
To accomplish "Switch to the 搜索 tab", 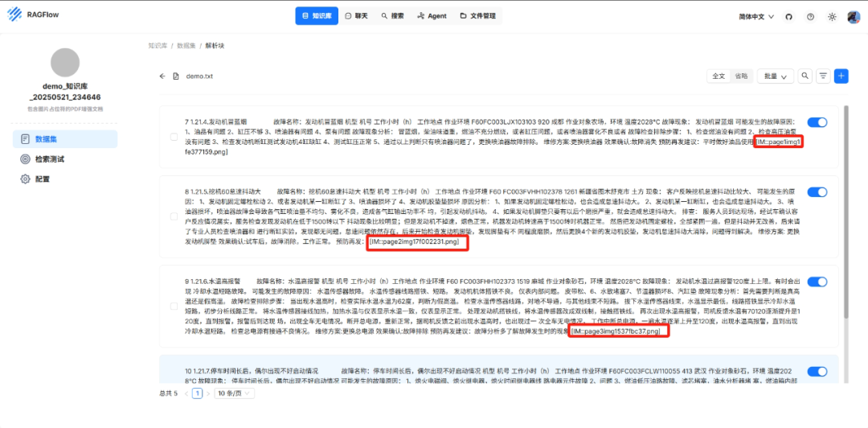I will point(392,16).
